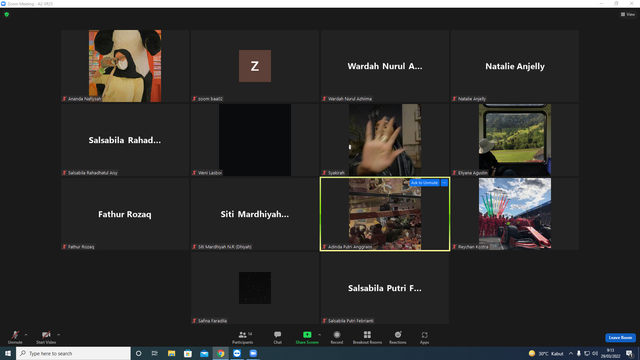Open the Windows Start menu

[8, 353]
